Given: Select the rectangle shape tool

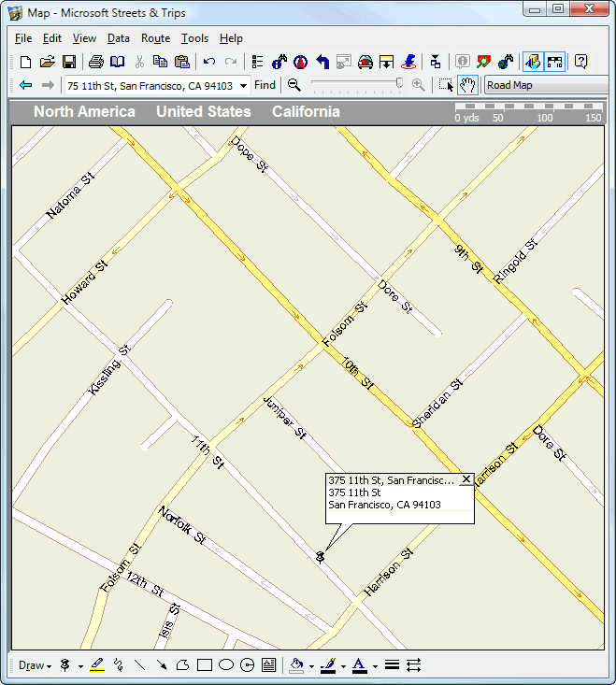Looking at the screenshot, I should pos(205,665).
